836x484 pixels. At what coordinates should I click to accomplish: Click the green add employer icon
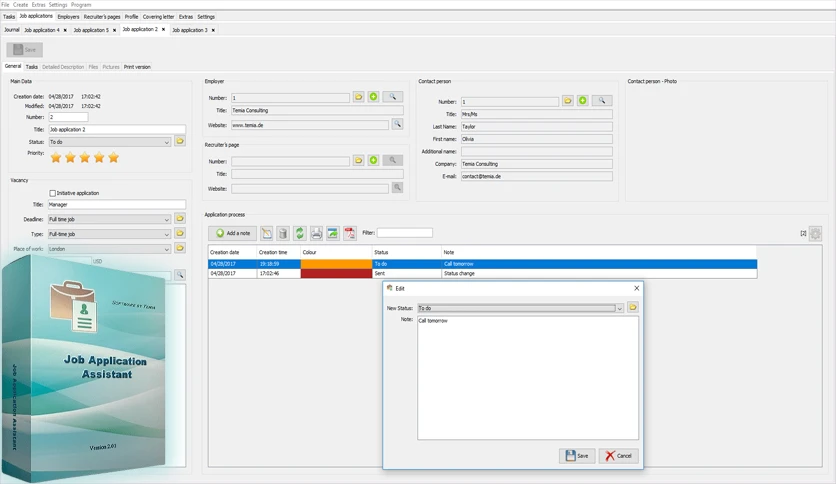[x=373, y=97]
